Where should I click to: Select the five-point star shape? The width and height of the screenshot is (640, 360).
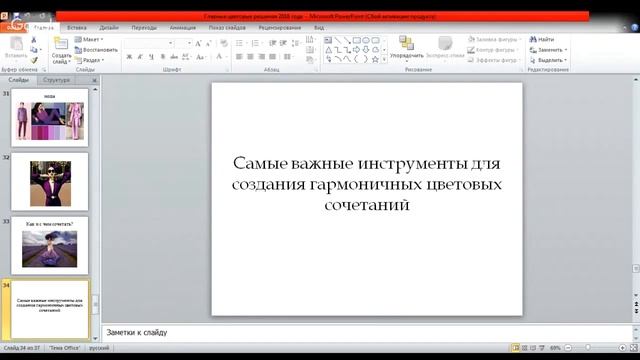pos(376,60)
